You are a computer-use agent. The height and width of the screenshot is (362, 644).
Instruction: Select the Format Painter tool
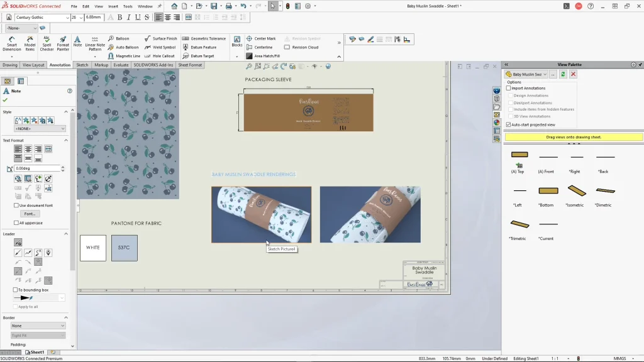[x=63, y=42]
